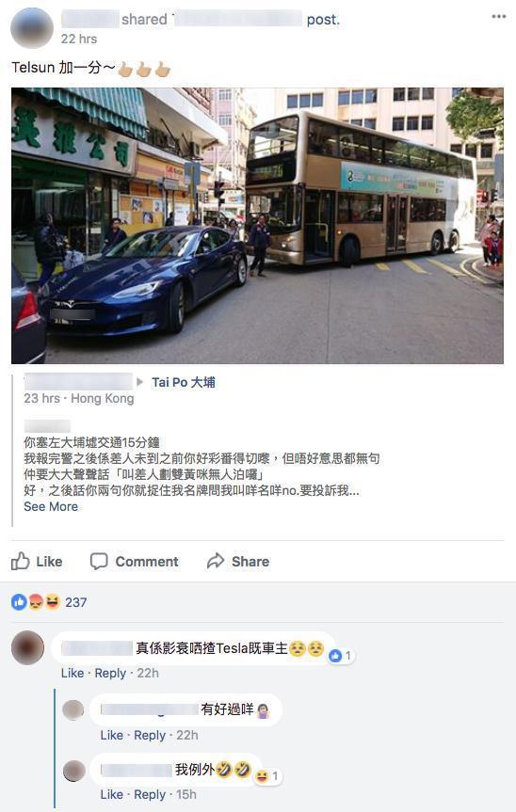Like the 有好過咩 reply
This screenshot has width=516, height=812.
[111, 735]
